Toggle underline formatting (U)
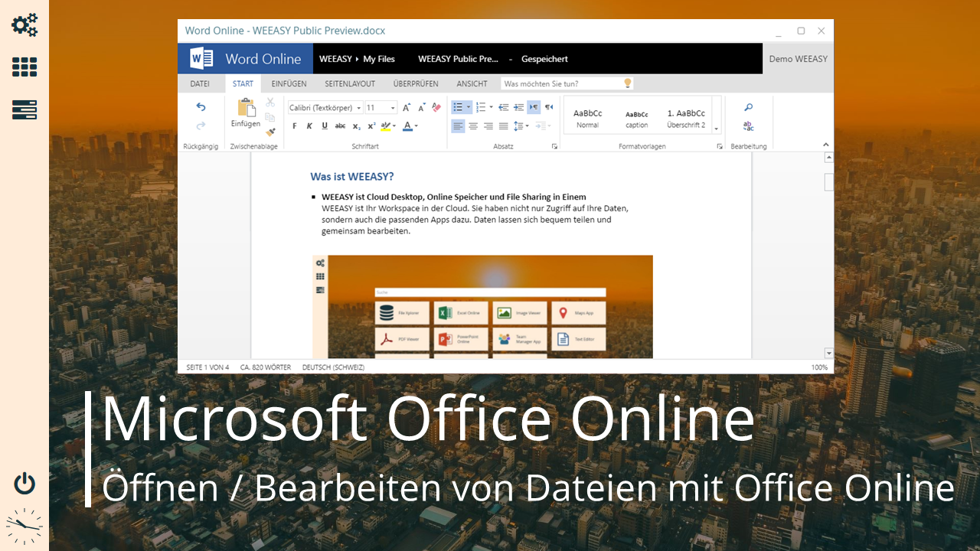The image size is (980, 551). click(x=325, y=126)
